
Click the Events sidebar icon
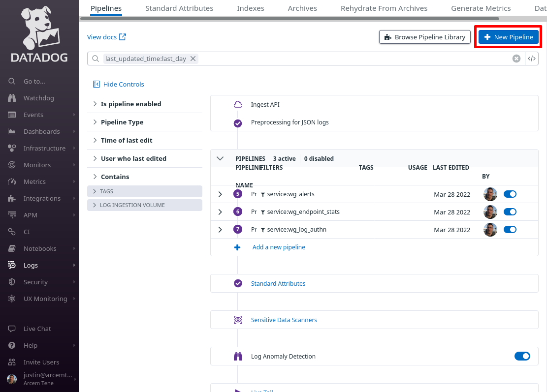pos(12,115)
